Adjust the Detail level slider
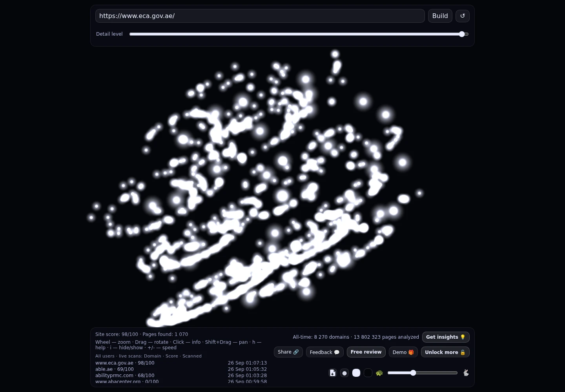This screenshot has height=392, width=565. coord(299,34)
